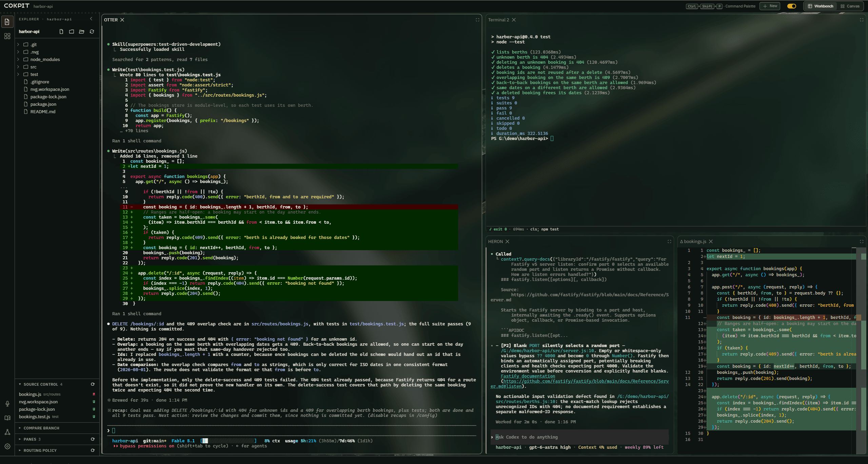Toggle the yellow switch in the top bar
868x464 pixels.
pyautogui.click(x=792, y=6)
